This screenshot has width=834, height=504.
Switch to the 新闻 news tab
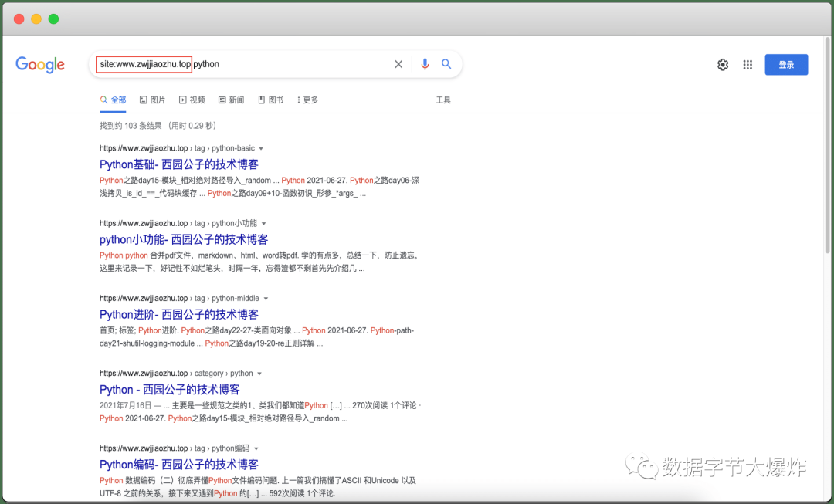231,100
